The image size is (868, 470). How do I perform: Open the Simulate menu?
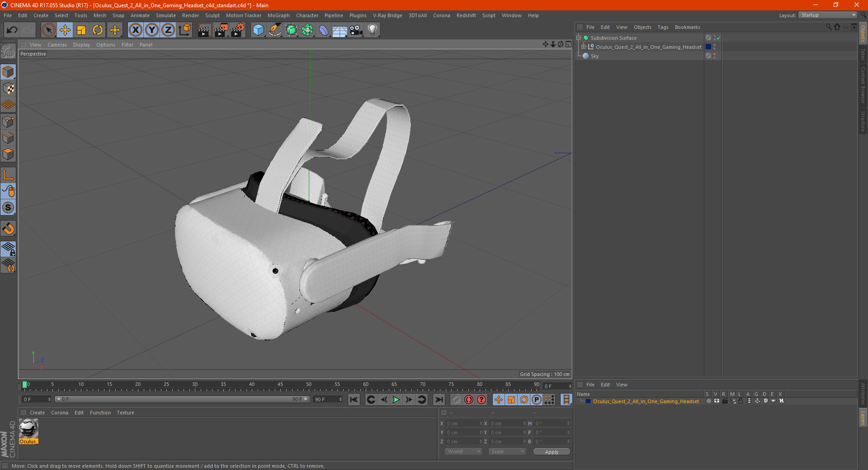coord(166,15)
